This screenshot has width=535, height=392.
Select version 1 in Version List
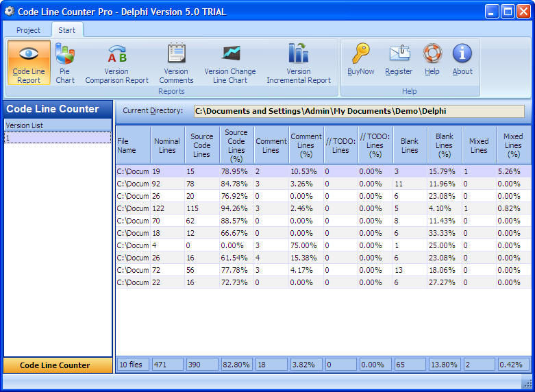click(58, 138)
